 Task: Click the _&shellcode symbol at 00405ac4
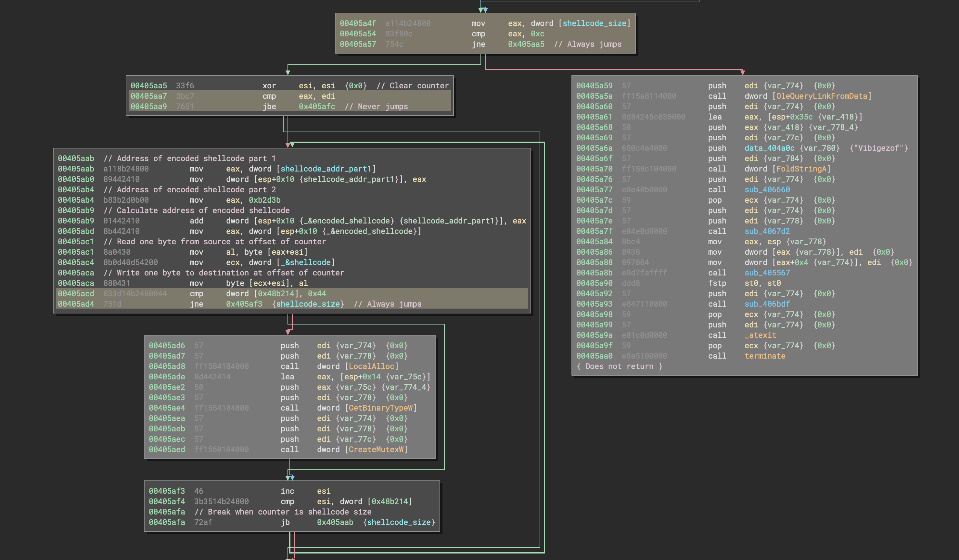coord(306,262)
